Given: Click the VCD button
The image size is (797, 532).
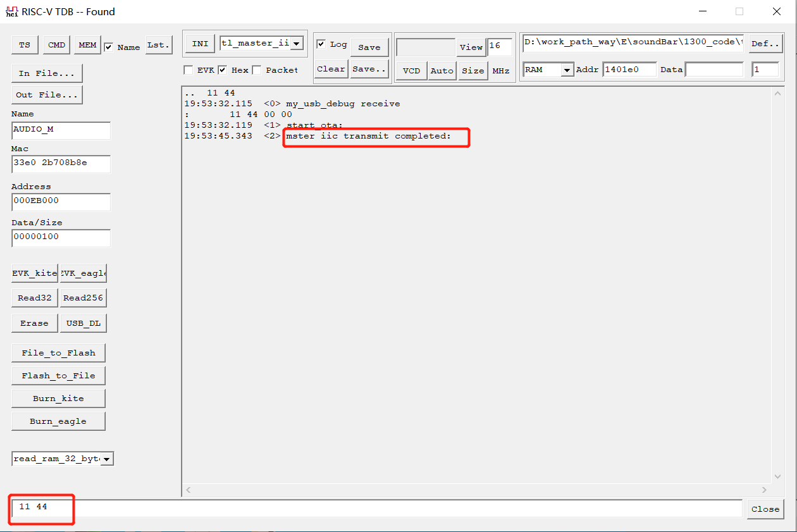Looking at the screenshot, I should [x=411, y=70].
